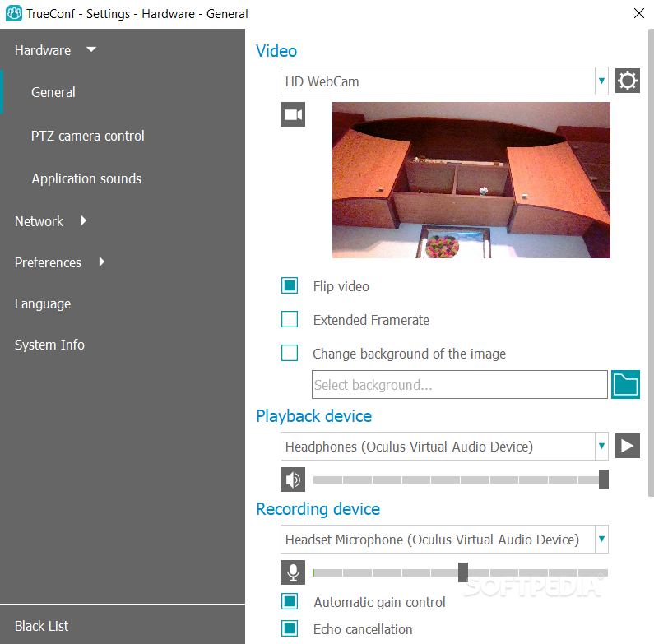
Task: Open System Info page
Action: click(49, 345)
